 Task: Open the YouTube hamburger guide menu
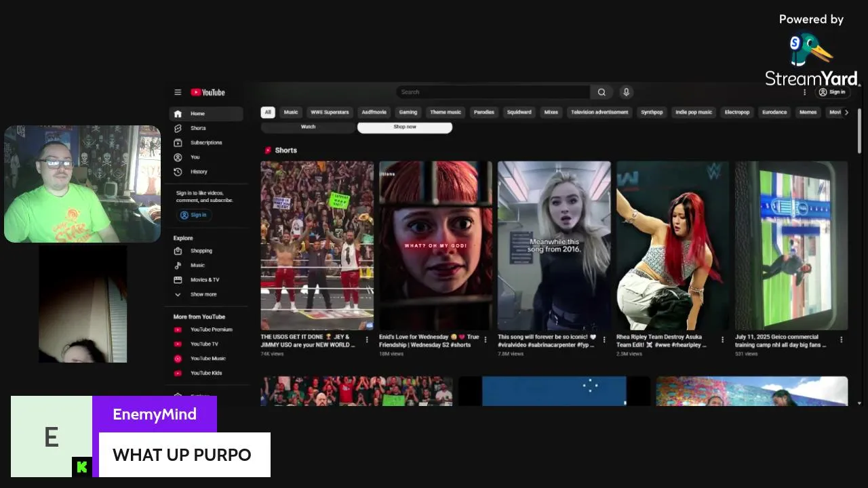(178, 92)
